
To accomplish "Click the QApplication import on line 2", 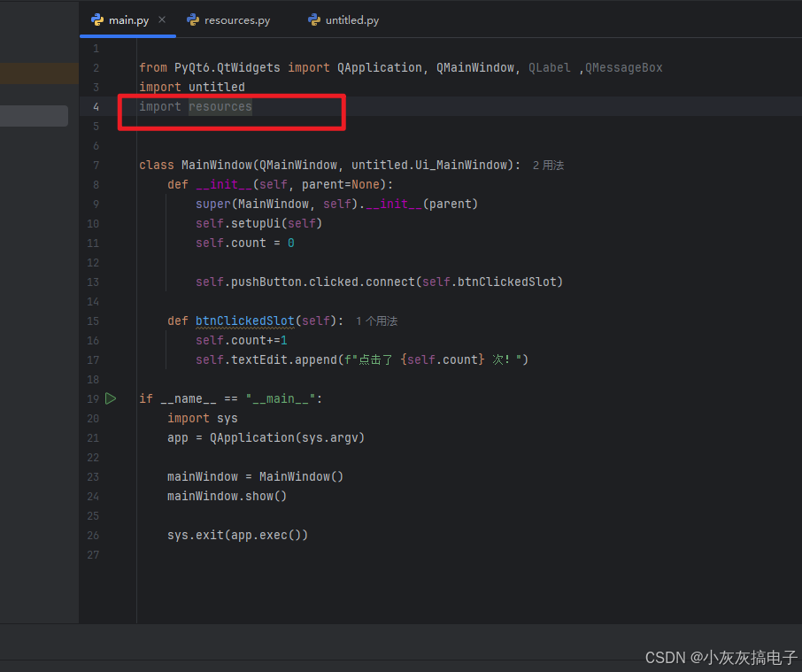I will point(380,67).
